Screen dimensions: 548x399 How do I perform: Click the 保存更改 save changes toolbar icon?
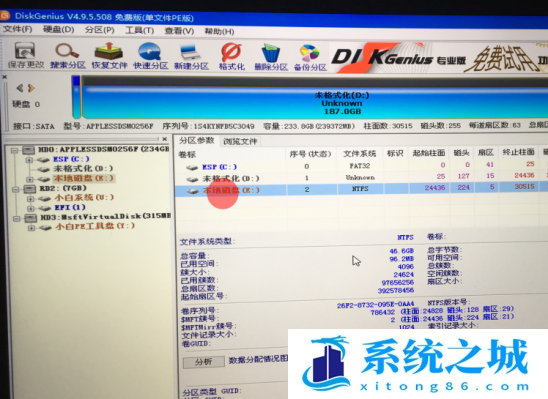point(26,55)
